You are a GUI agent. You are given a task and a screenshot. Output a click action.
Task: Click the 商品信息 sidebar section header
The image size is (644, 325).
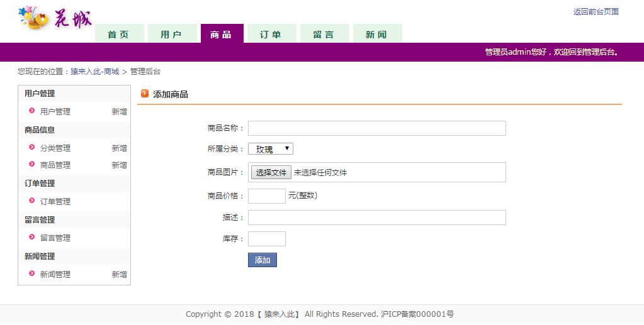click(x=40, y=130)
